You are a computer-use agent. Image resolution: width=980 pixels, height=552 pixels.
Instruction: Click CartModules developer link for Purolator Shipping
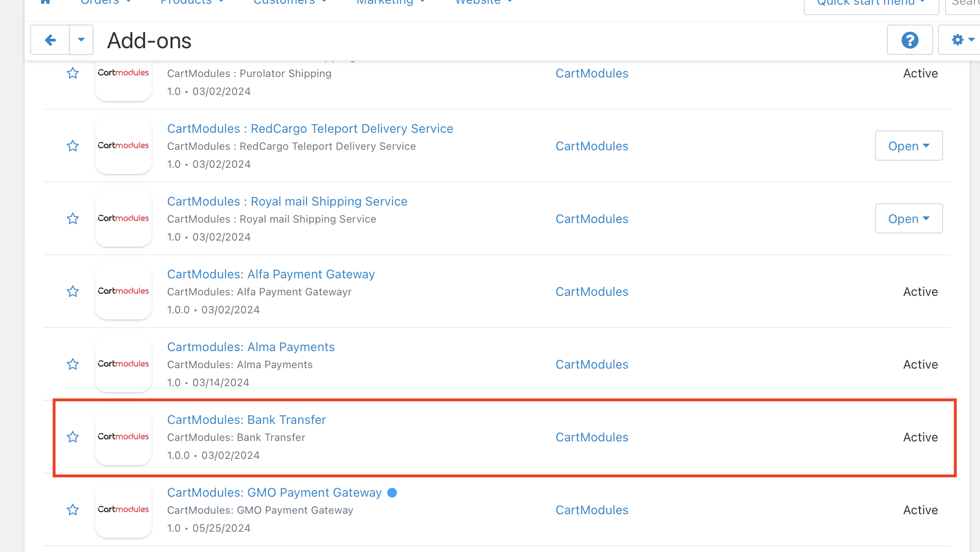click(592, 73)
